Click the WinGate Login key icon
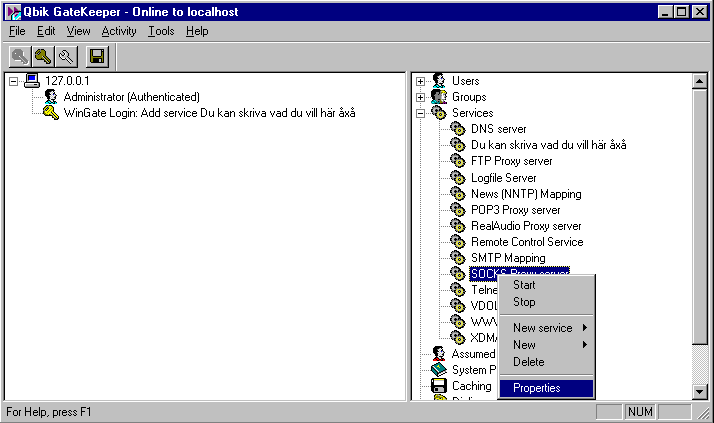 pyautogui.click(x=51, y=113)
